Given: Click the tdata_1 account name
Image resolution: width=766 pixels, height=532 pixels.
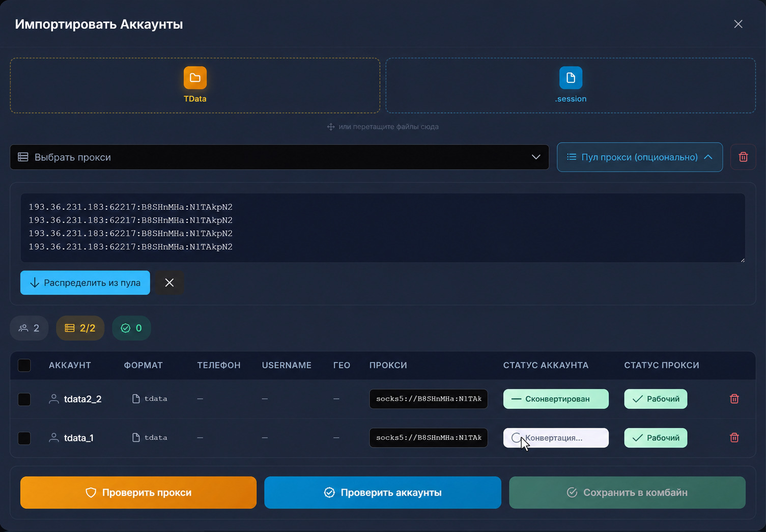Looking at the screenshot, I should pyautogui.click(x=78, y=438).
